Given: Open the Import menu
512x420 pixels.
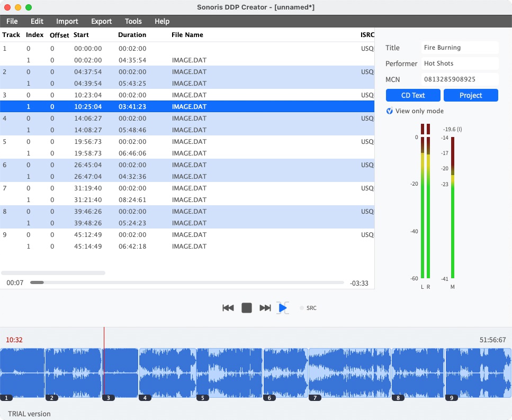Looking at the screenshot, I should 67,21.
